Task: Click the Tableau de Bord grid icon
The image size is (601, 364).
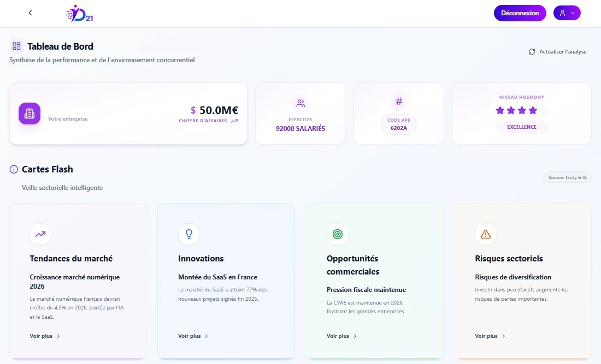Action: click(x=16, y=46)
